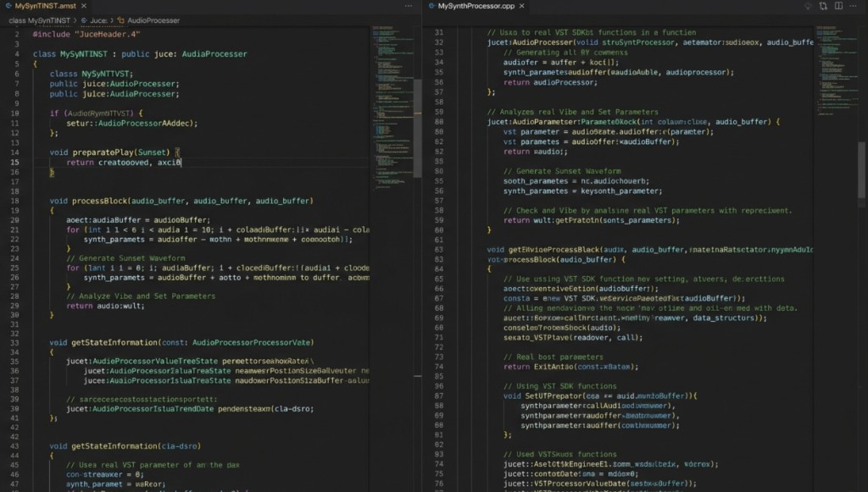Image resolution: width=868 pixels, height=492 pixels.
Task: Click 'jucet:AudioParametser:ParameteOXock' line
Action: 633,122
